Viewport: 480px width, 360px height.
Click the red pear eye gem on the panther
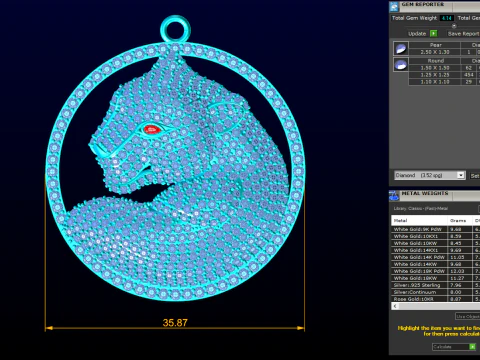click(x=152, y=129)
